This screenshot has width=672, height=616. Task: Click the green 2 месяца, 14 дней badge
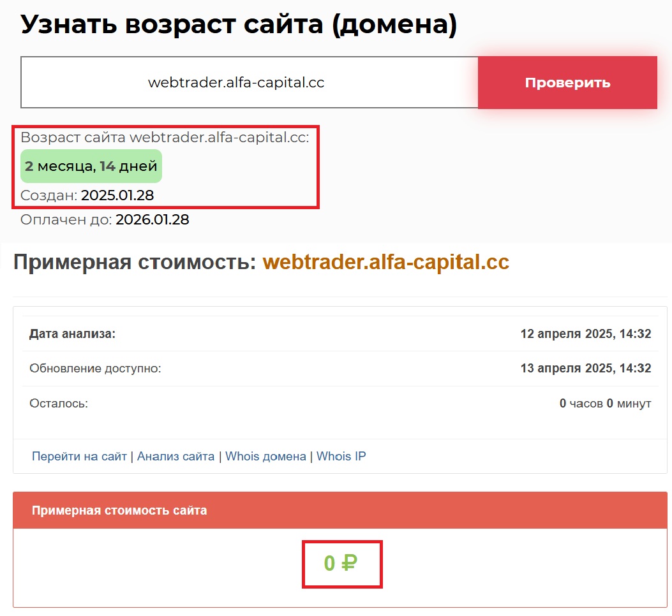(91, 166)
